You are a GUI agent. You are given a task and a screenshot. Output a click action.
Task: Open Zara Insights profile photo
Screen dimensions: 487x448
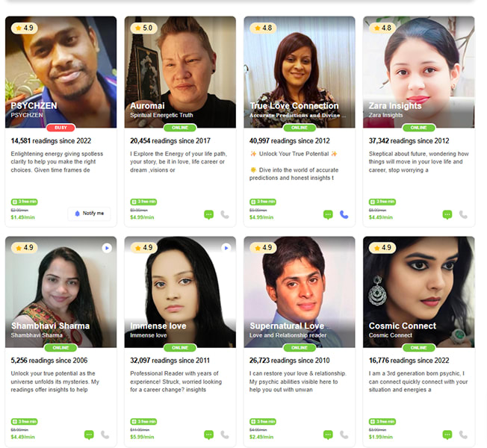click(x=419, y=72)
